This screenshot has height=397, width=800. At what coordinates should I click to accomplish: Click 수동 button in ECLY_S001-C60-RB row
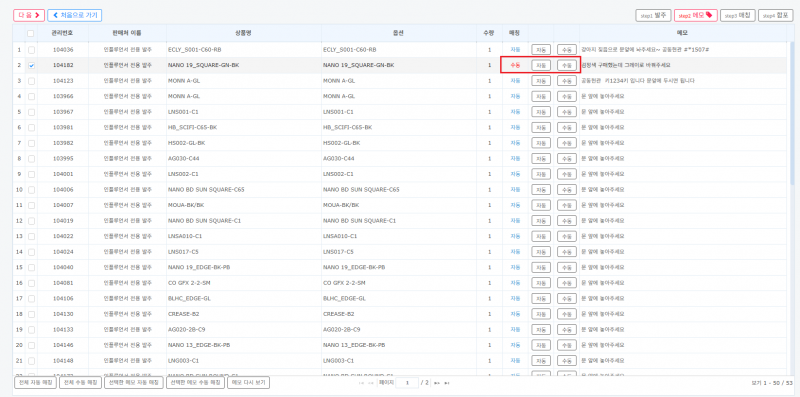point(566,49)
